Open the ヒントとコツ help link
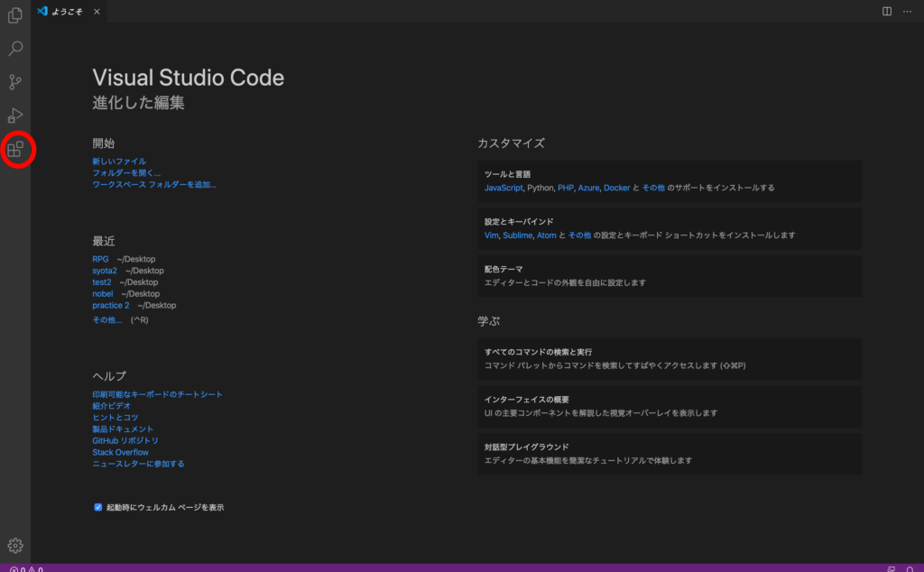924x572 pixels. (115, 417)
